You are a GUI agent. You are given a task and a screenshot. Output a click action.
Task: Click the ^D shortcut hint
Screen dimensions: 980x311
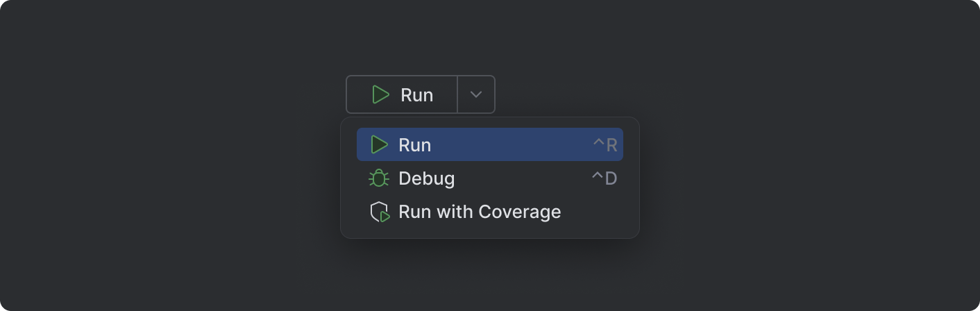pyautogui.click(x=604, y=178)
